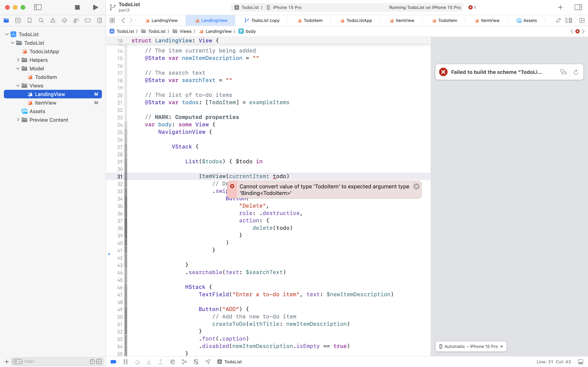
Task: Dismiss the inline error message
Action: [x=416, y=186]
